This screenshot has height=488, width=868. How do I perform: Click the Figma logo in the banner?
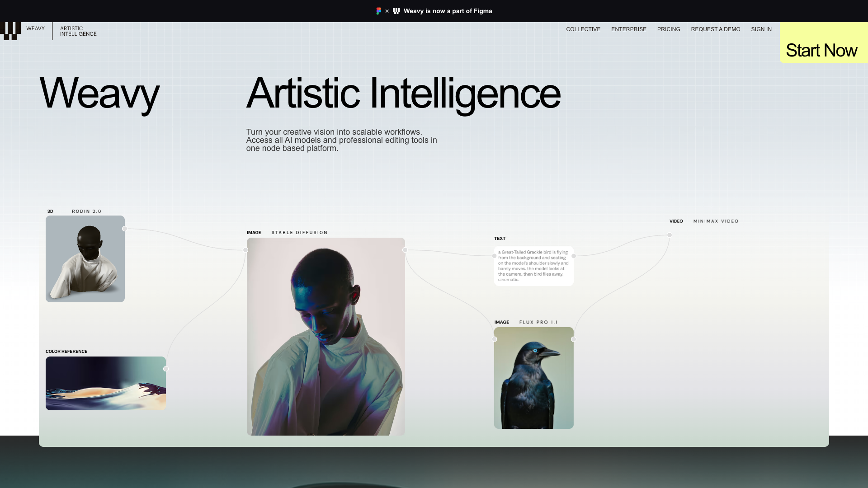point(379,11)
